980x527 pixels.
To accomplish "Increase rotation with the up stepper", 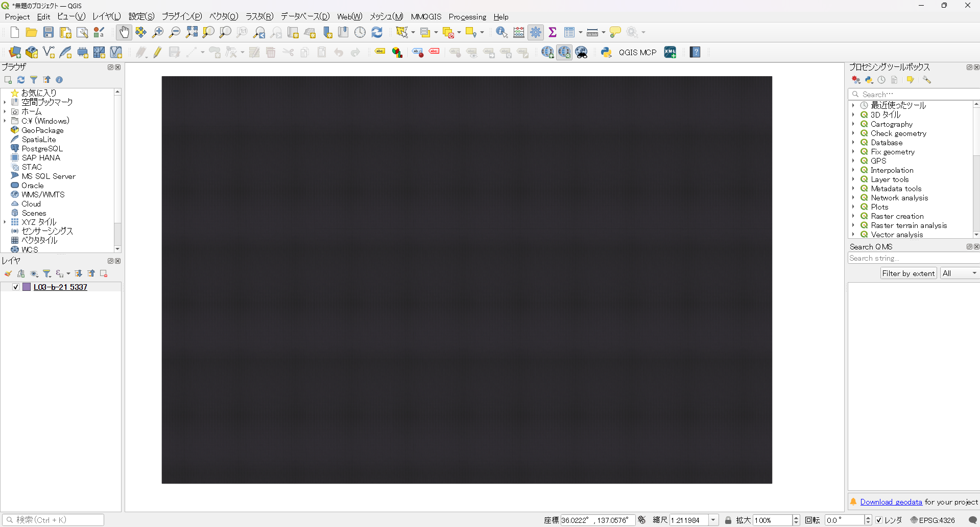I will tap(868, 517).
